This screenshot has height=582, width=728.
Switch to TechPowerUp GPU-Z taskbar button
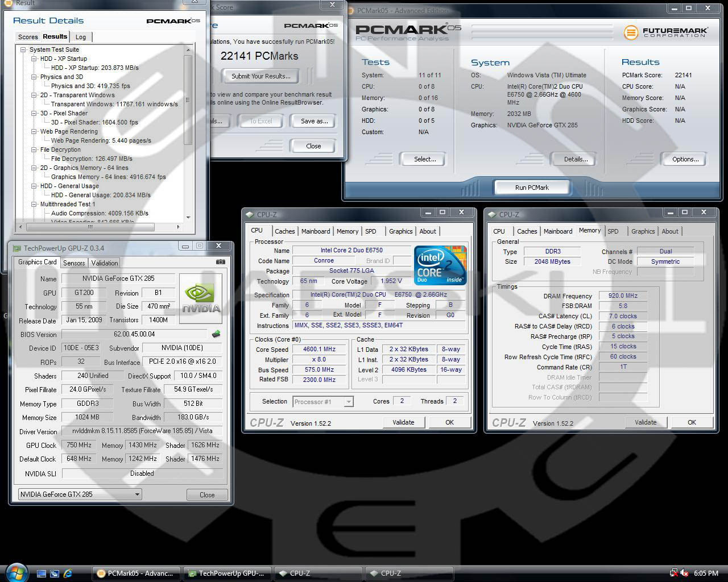pos(229,573)
